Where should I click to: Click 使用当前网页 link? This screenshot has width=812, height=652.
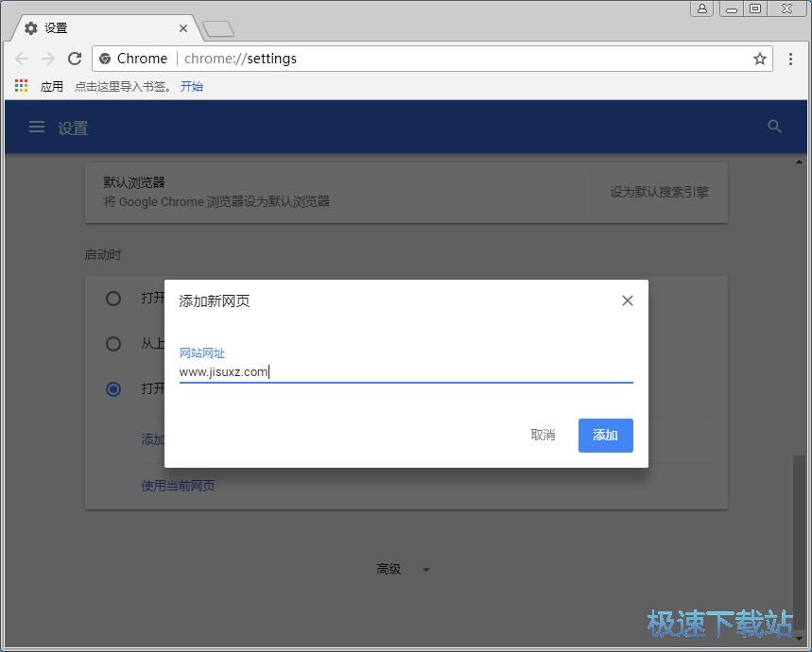point(178,486)
